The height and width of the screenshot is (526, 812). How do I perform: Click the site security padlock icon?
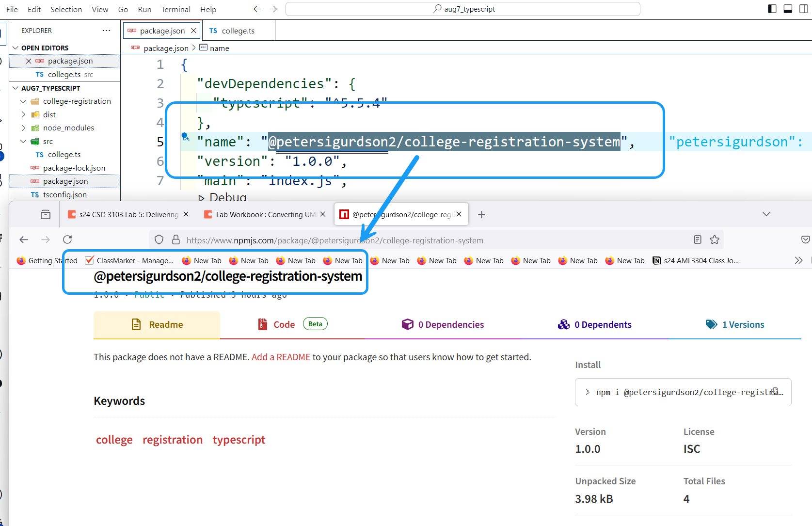(176, 239)
